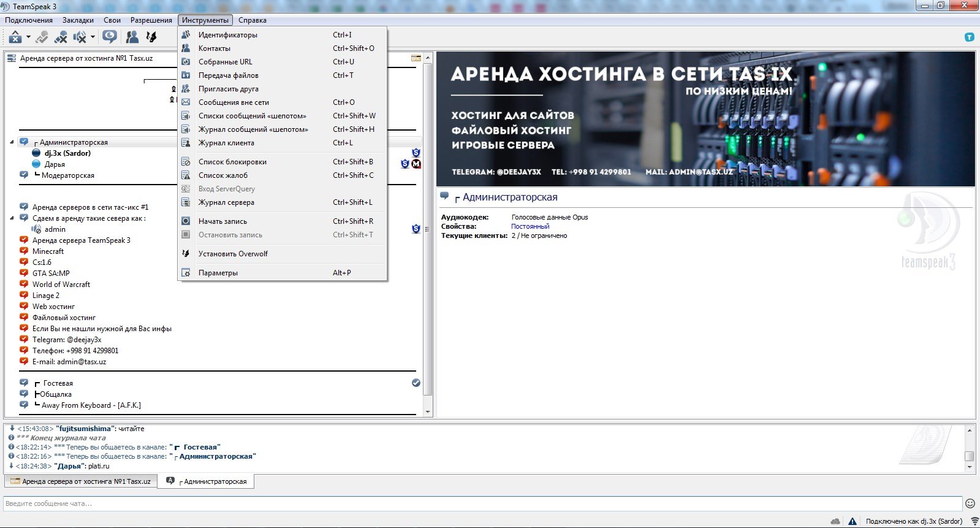Viewport: 980px width, 528px height.
Task: Toggle away status in toolbar
Action: point(15,37)
